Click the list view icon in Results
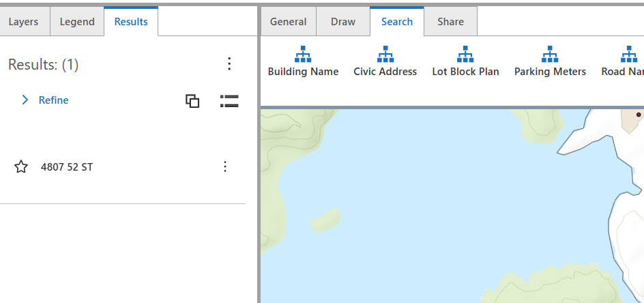The width and height of the screenshot is (644, 303). pos(229,101)
